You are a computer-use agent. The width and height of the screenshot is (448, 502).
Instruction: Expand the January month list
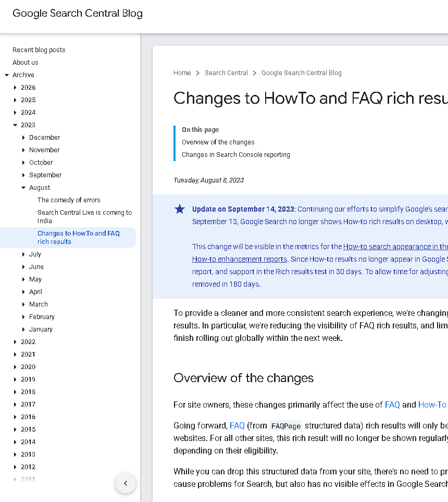point(23,329)
